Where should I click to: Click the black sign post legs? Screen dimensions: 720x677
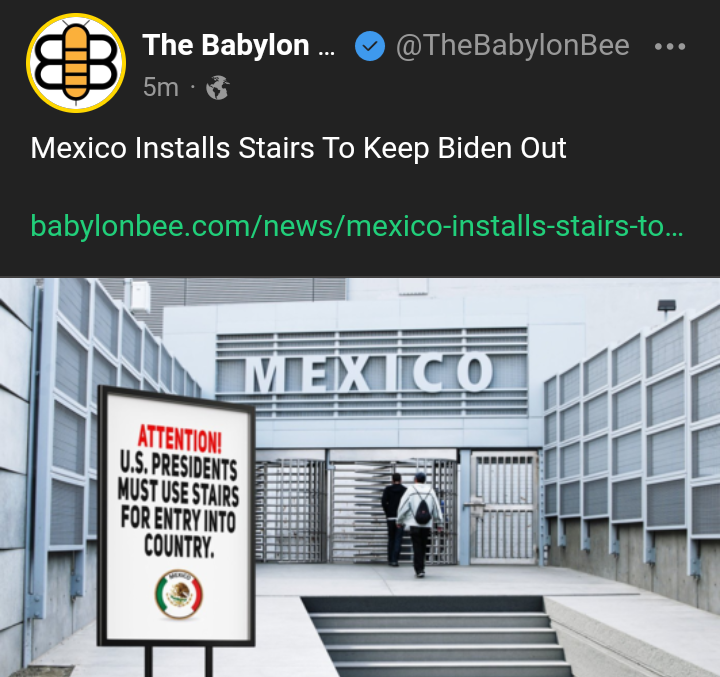(179, 660)
